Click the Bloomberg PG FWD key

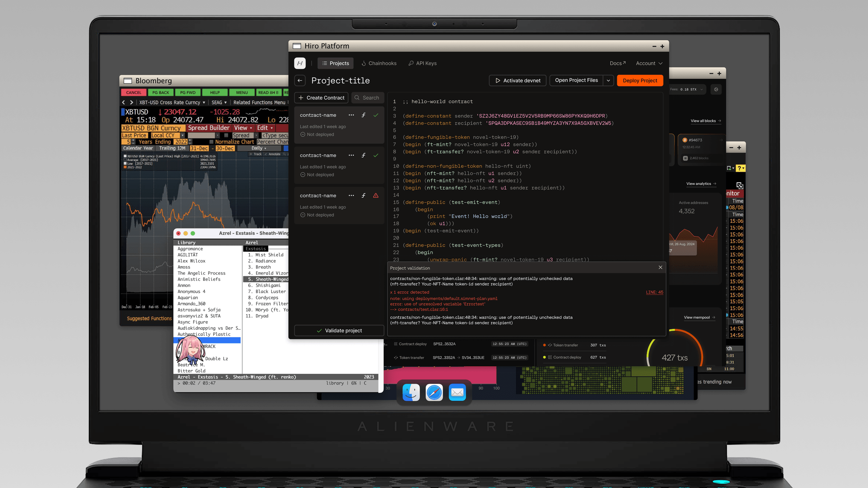click(x=188, y=93)
